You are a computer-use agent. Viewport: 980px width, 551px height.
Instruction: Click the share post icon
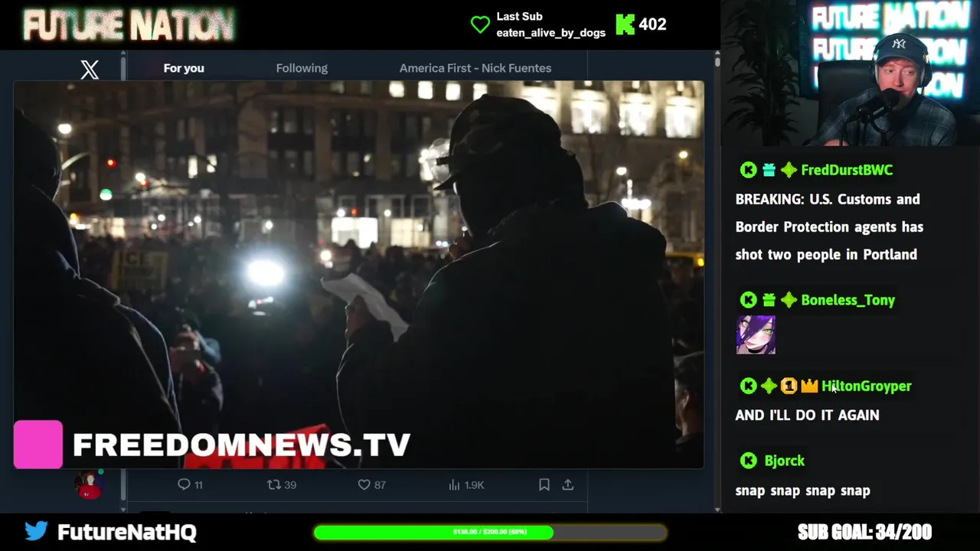(x=568, y=484)
